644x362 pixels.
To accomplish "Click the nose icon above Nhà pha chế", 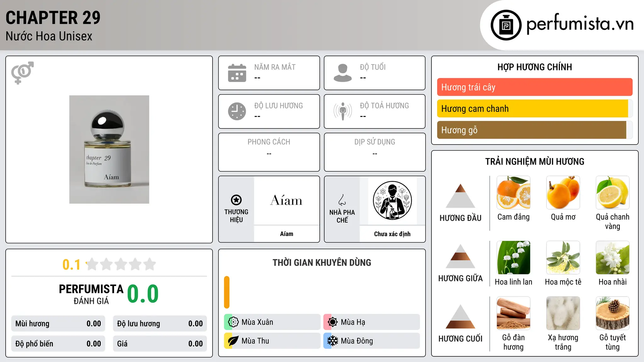I will 342,200.
